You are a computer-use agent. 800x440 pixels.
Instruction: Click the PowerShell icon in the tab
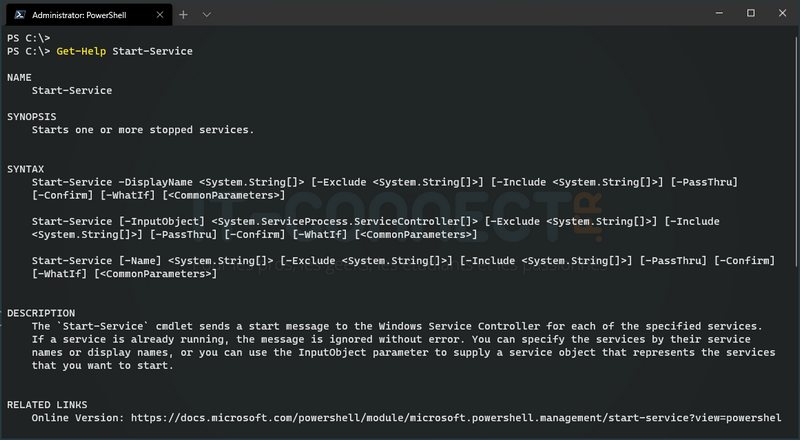pyautogui.click(x=17, y=15)
